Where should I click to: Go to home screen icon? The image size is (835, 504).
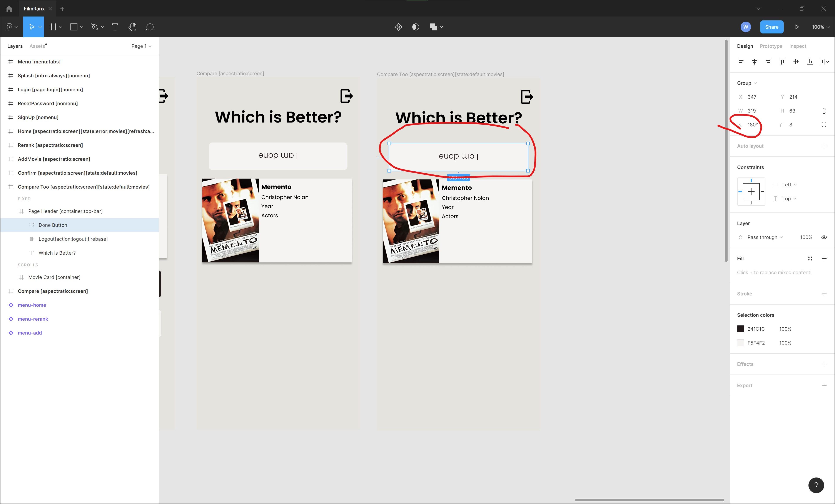click(9, 9)
